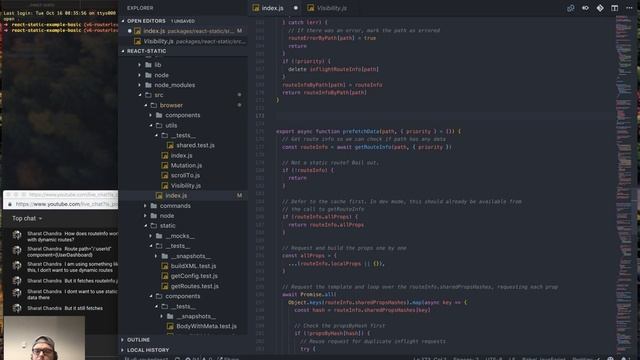The image size is (640, 360).
Task: Collapse the components folder below getRoutes.test.js
Action: point(184,296)
